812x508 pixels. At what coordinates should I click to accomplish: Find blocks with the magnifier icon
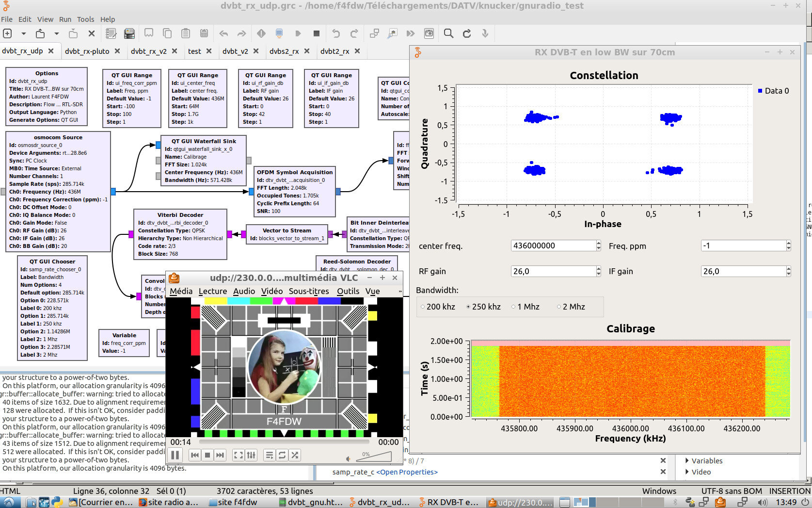pos(449,33)
